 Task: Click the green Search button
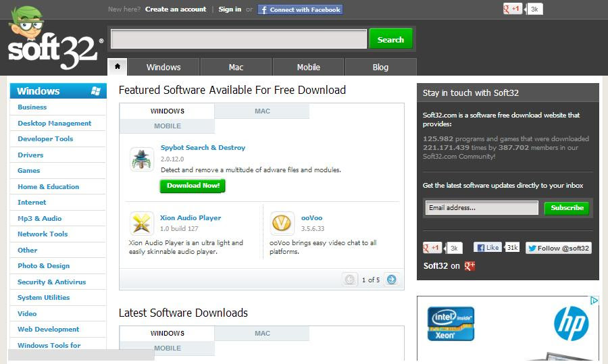(390, 38)
